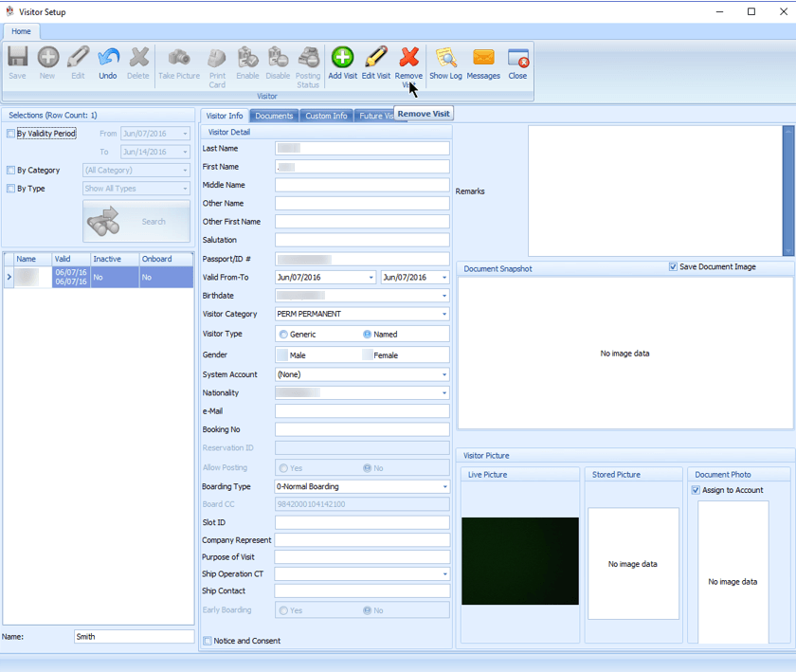796x672 pixels.
Task: Click the Close icon in ribbon
Action: [517, 63]
